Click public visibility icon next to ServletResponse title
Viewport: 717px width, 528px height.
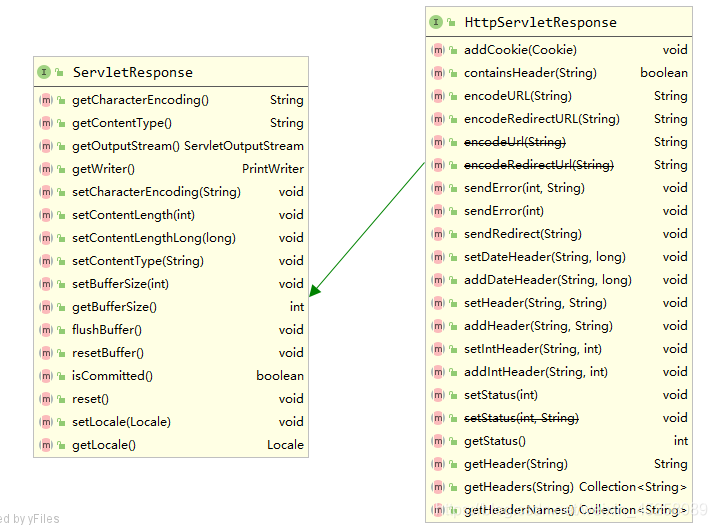(59, 72)
